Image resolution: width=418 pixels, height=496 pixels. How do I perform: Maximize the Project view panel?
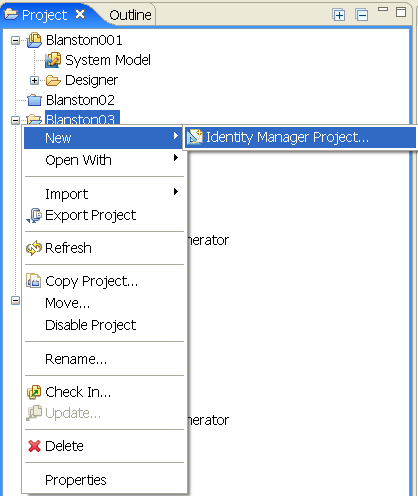(401, 12)
